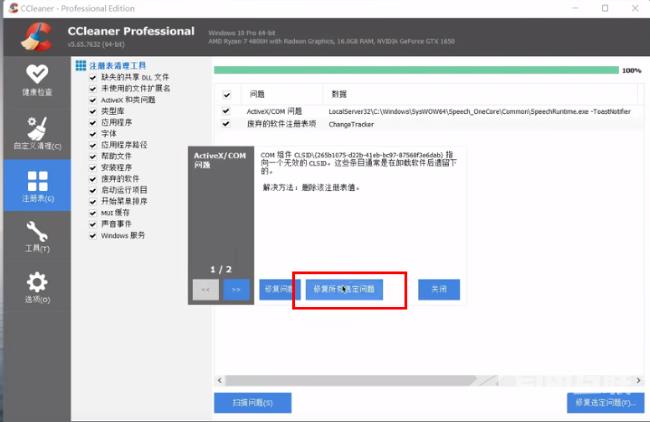Toggle 应用程序路径 checkbox

(93, 145)
